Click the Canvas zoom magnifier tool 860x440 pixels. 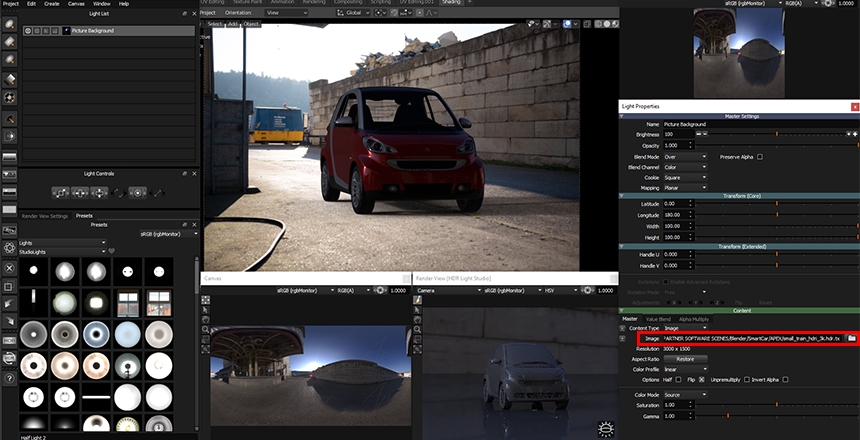coord(205,329)
